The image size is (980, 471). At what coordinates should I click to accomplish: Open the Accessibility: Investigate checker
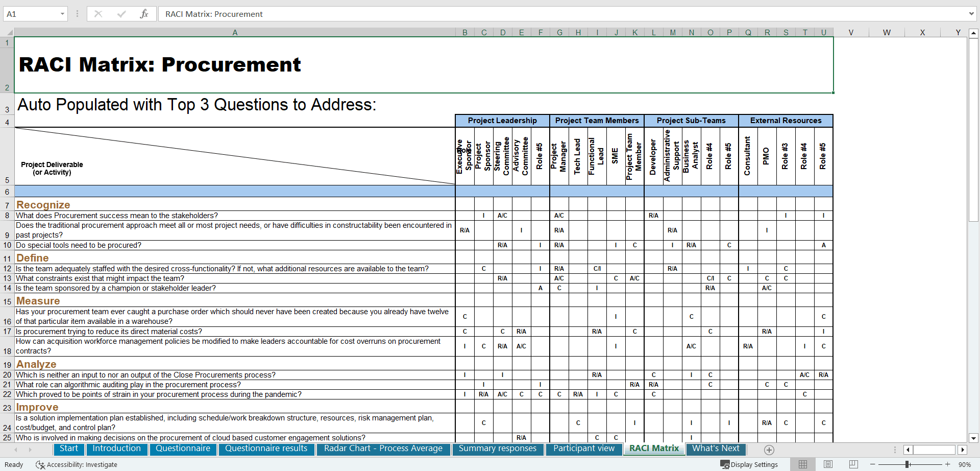76,465
